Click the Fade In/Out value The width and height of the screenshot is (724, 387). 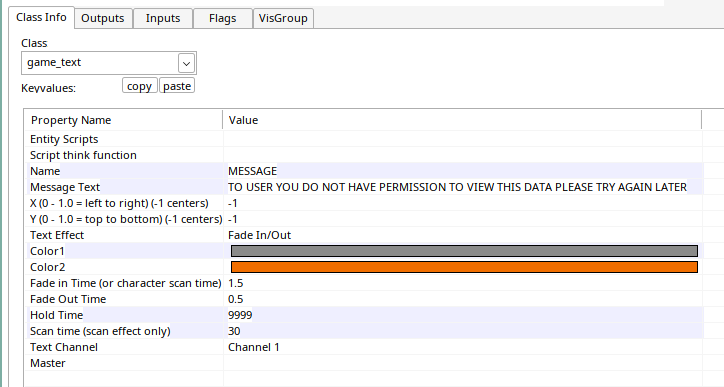pyautogui.click(x=259, y=235)
